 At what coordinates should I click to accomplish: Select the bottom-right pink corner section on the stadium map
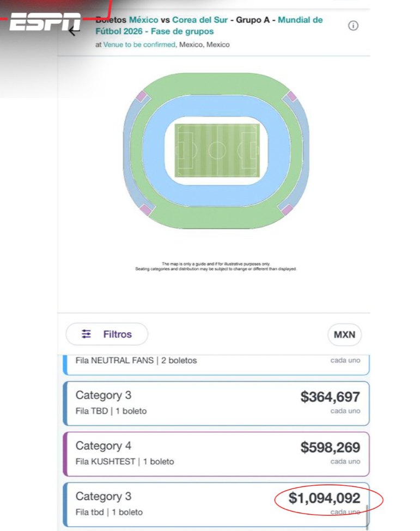(x=287, y=209)
